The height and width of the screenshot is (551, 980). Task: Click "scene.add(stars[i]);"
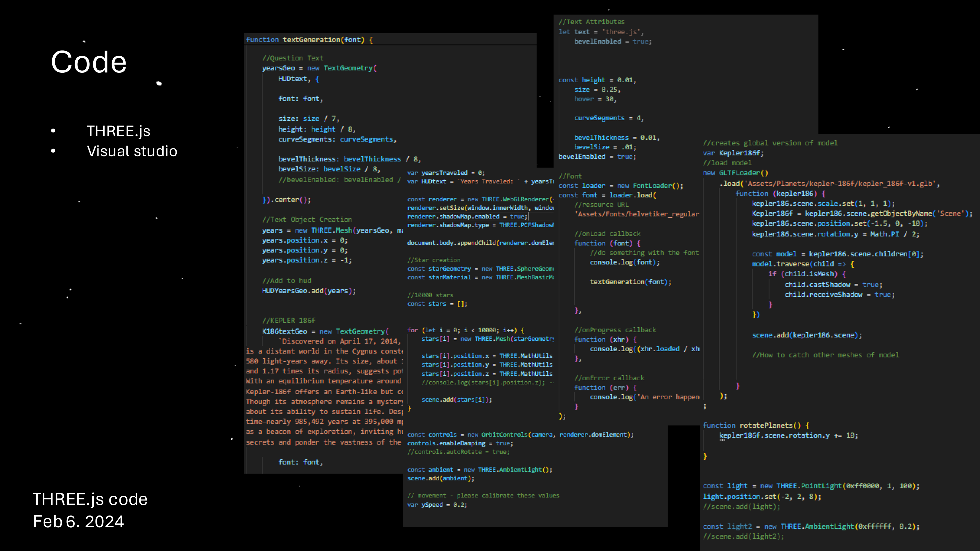pyautogui.click(x=457, y=400)
